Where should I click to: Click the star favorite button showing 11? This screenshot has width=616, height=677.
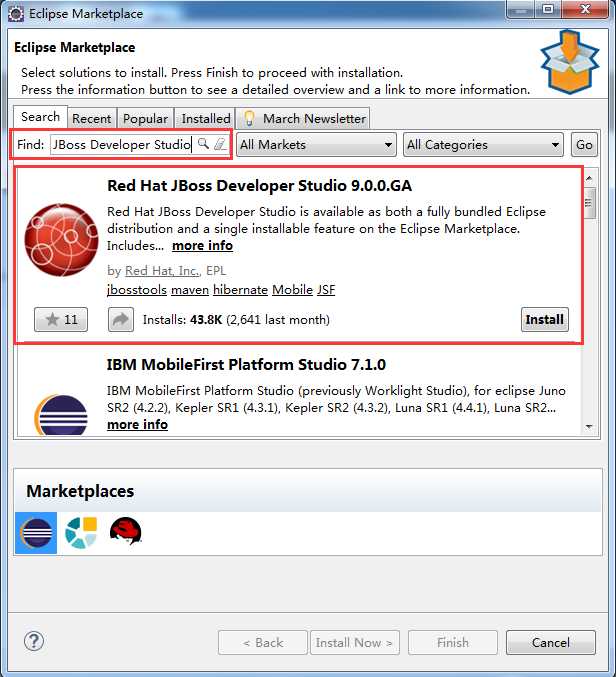click(61, 320)
